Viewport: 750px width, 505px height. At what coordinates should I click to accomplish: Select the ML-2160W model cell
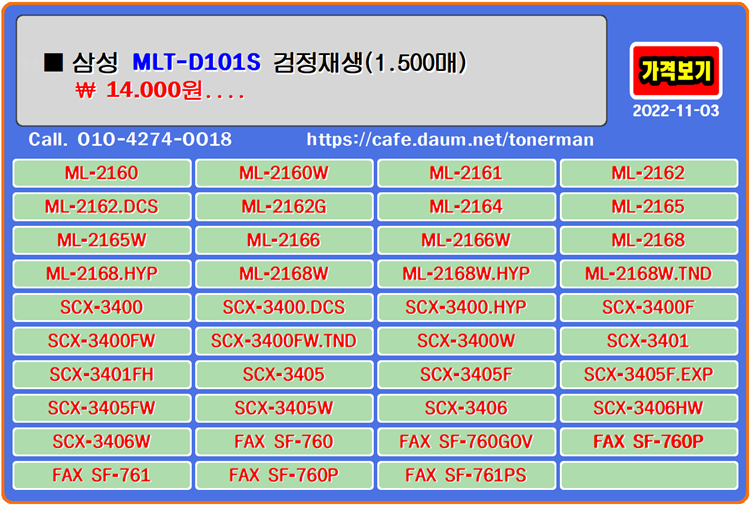(284, 173)
